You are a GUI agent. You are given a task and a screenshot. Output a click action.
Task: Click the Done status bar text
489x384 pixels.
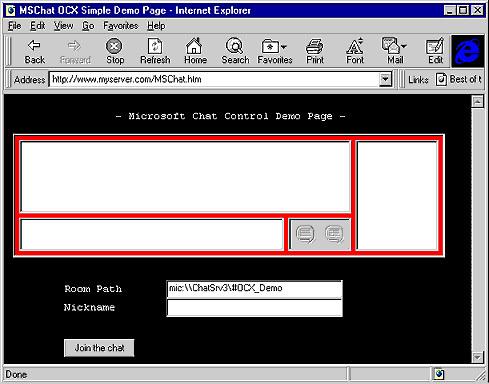(16, 374)
